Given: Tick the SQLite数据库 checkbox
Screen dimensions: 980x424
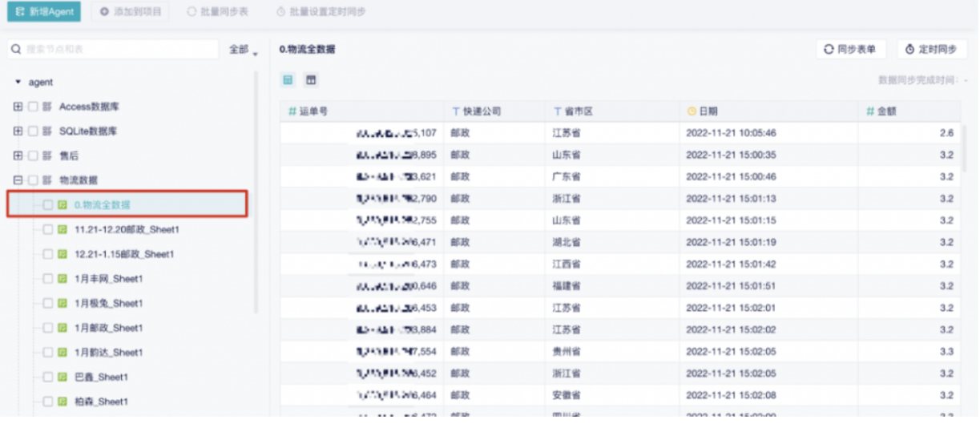Looking at the screenshot, I should pyautogui.click(x=33, y=131).
